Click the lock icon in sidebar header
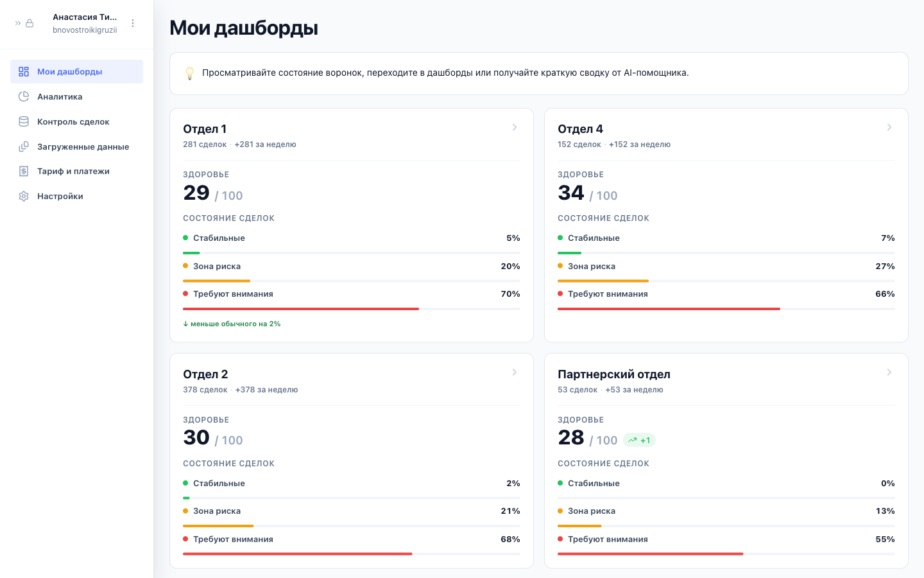Viewport: 924px width, 578px height. 30,23
